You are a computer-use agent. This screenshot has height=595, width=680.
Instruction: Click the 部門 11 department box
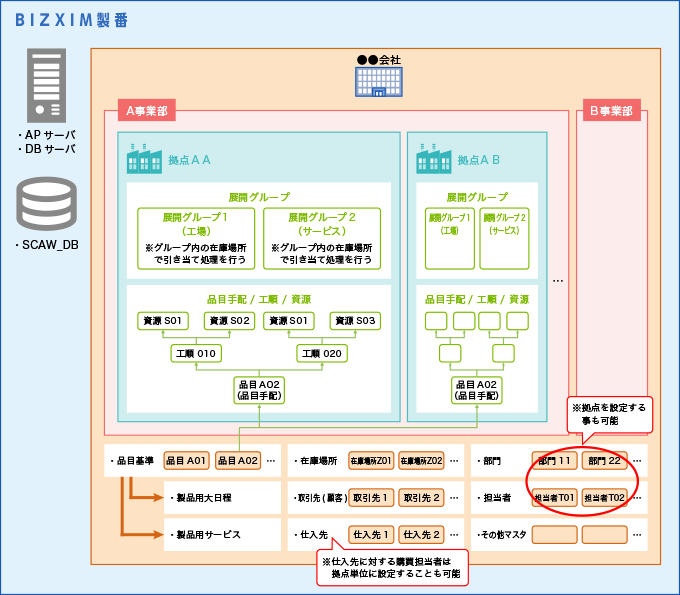554,461
